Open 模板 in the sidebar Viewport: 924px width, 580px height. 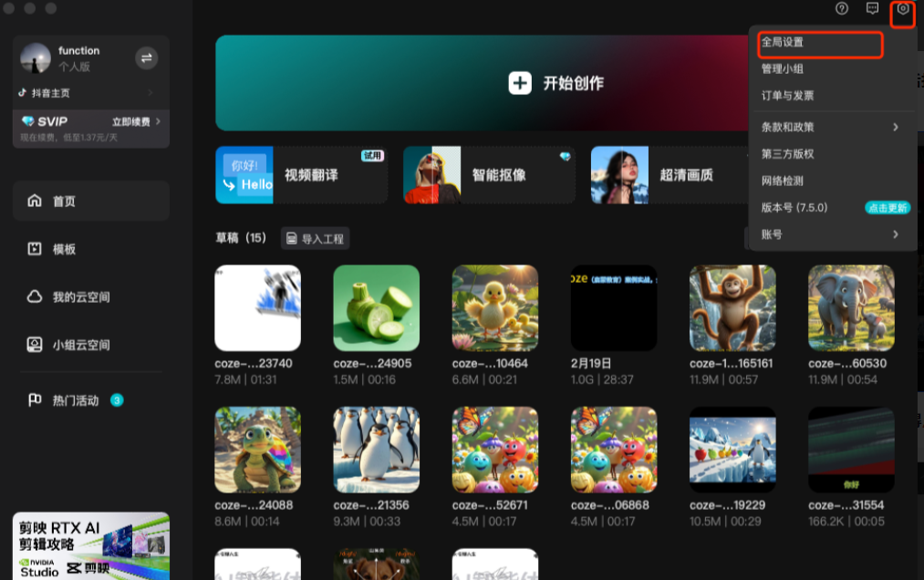[64, 249]
